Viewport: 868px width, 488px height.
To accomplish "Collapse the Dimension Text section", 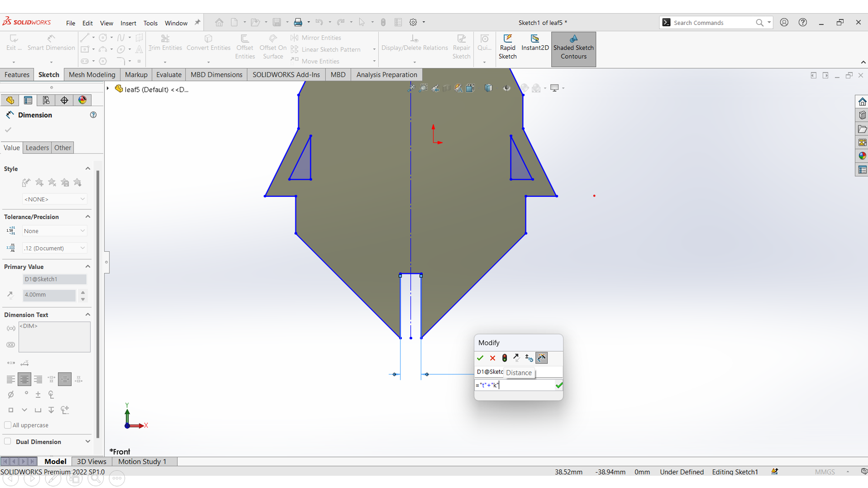I will 88,315.
